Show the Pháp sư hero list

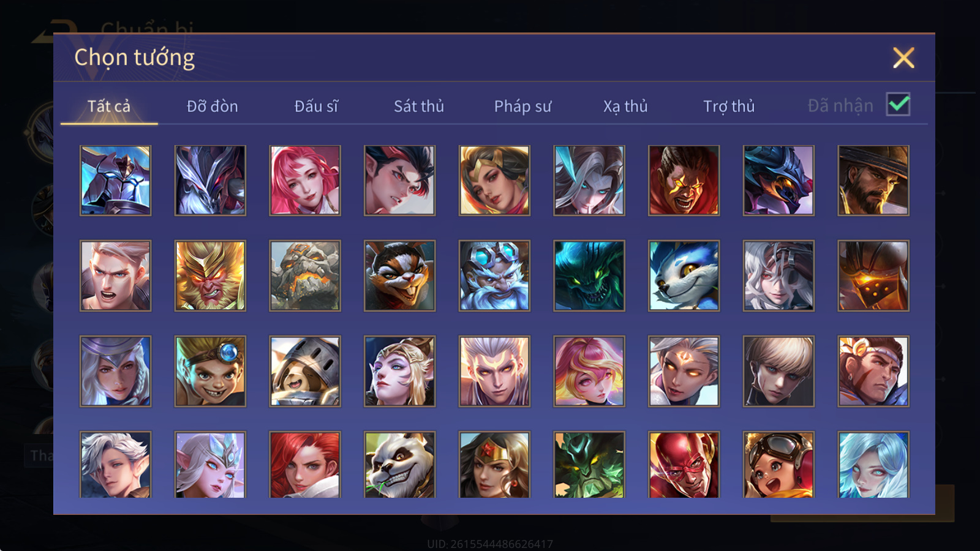pyautogui.click(x=522, y=106)
